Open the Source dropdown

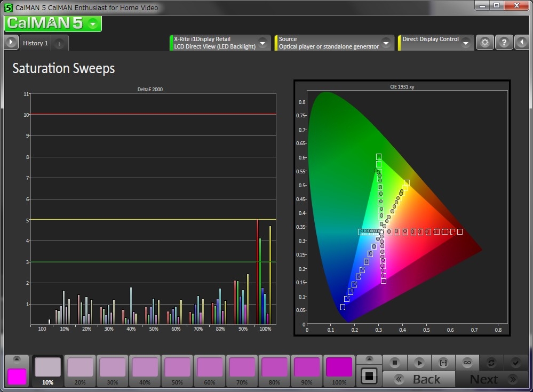pyautogui.click(x=386, y=43)
